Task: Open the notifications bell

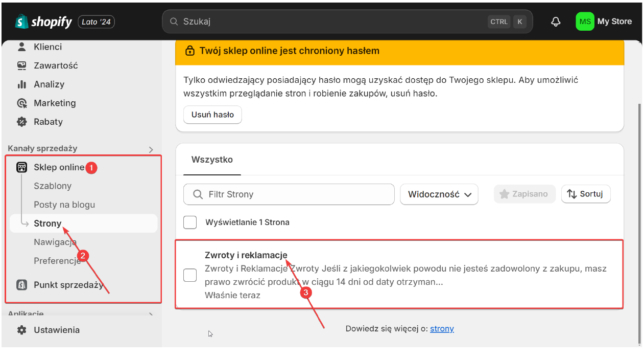Action: [556, 21]
